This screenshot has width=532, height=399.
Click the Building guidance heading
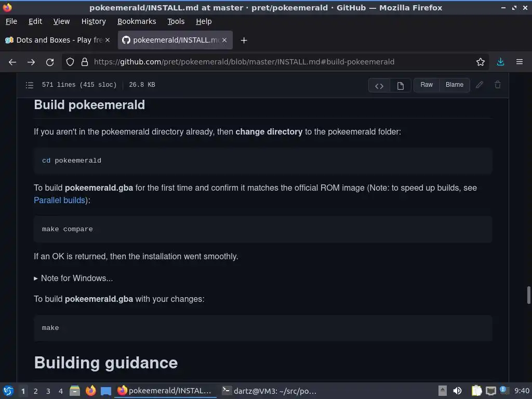click(x=106, y=363)
